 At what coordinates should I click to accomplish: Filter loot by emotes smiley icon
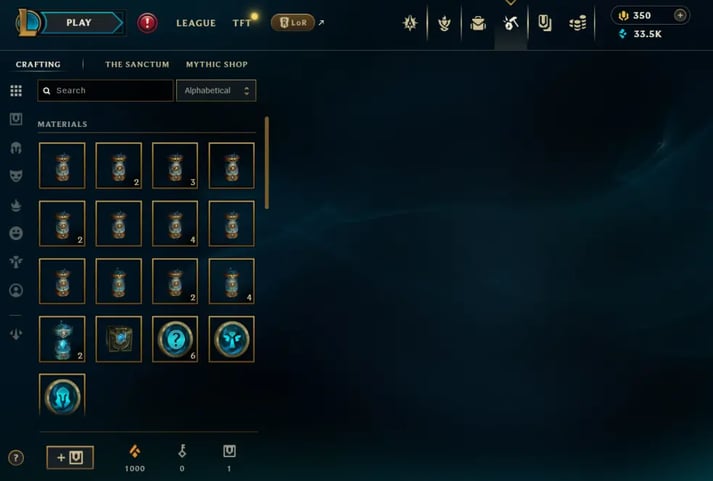click(x=16, y=233)
